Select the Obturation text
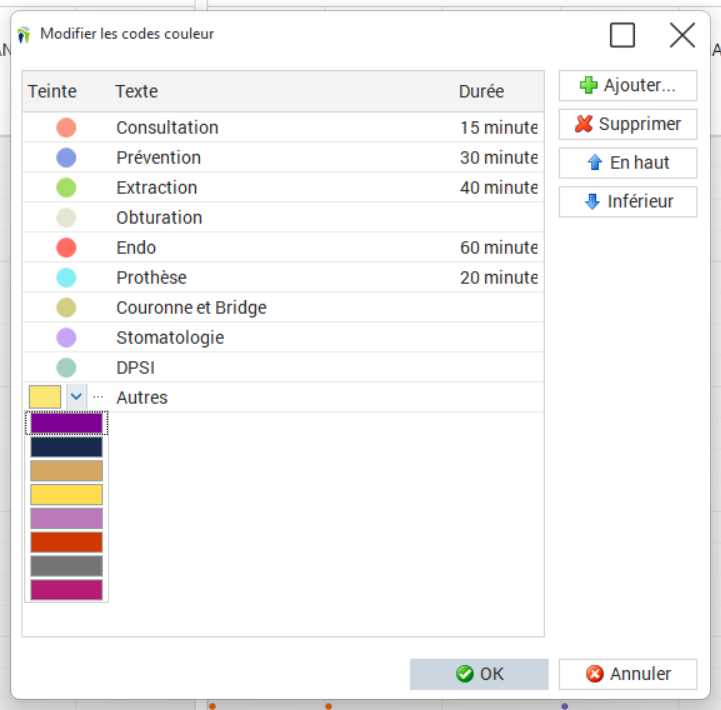The width and height of the screenshot is (721, 710). click(159, 218)
